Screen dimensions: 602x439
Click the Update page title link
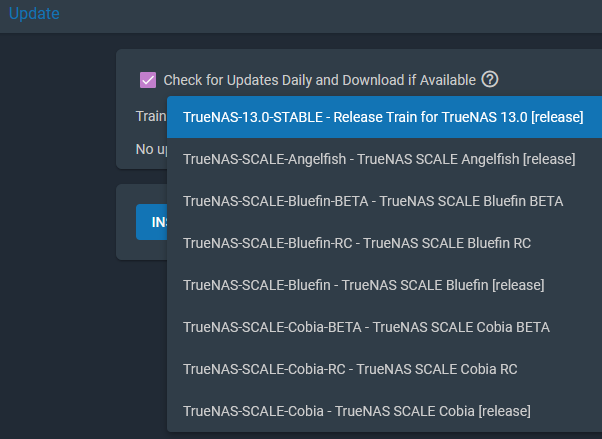[x=34, y=13]
